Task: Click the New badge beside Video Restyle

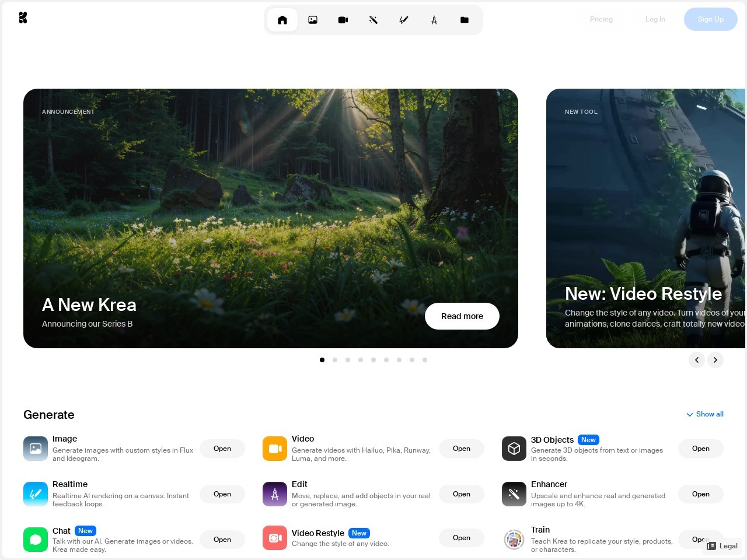Action: pos(359,533)
